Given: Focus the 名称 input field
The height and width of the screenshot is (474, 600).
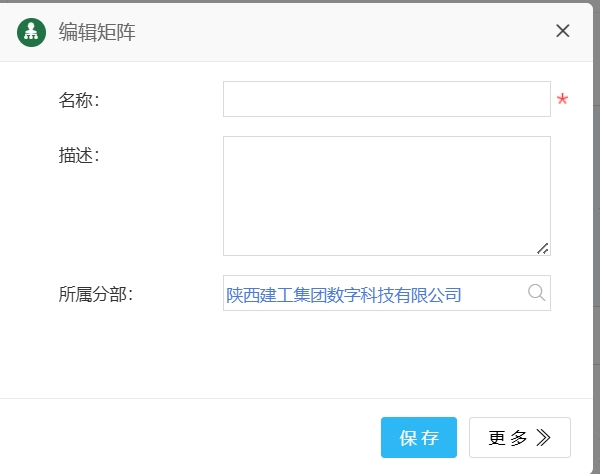Looking at the screenshot, I should click(386, 99).
